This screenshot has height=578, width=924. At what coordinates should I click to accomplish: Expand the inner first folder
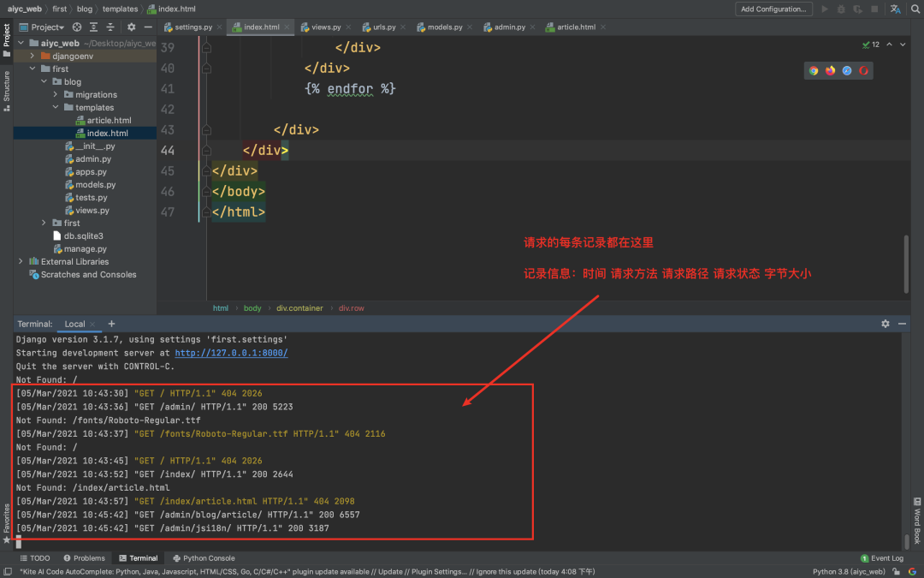coord(44,223)
